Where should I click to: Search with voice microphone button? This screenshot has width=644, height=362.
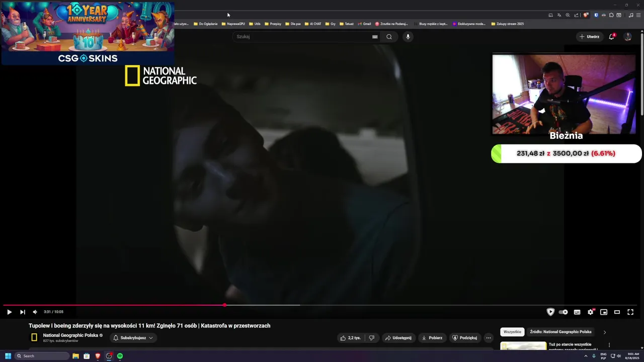point(408,37)
